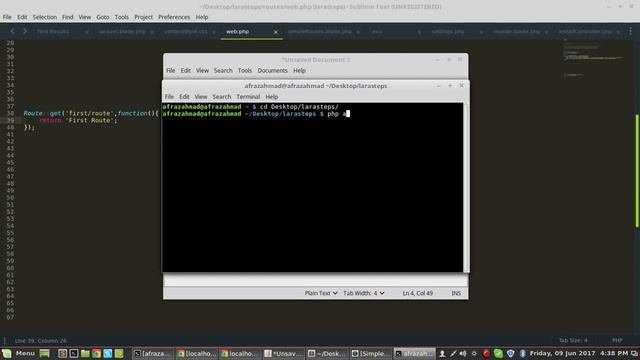Open the file manager folder launcher
Screen dimensions: 640x360
coord(85,353)
